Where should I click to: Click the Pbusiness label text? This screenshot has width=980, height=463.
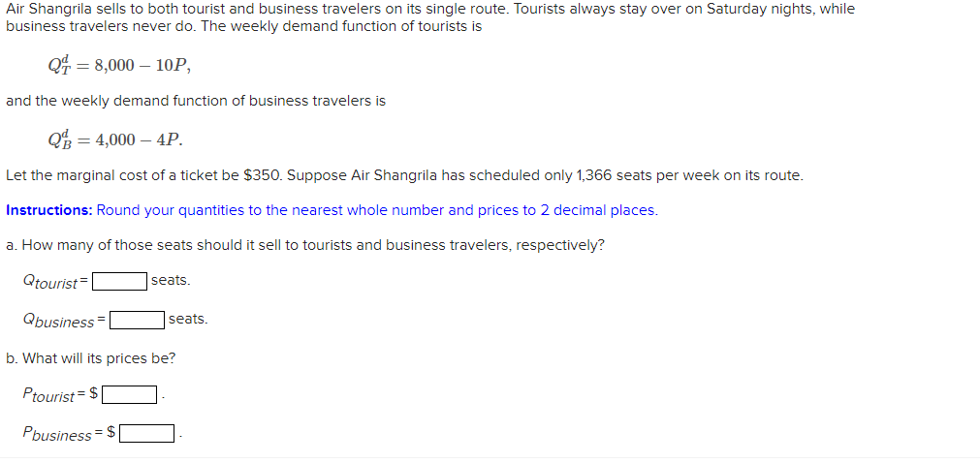click(57, 434)
